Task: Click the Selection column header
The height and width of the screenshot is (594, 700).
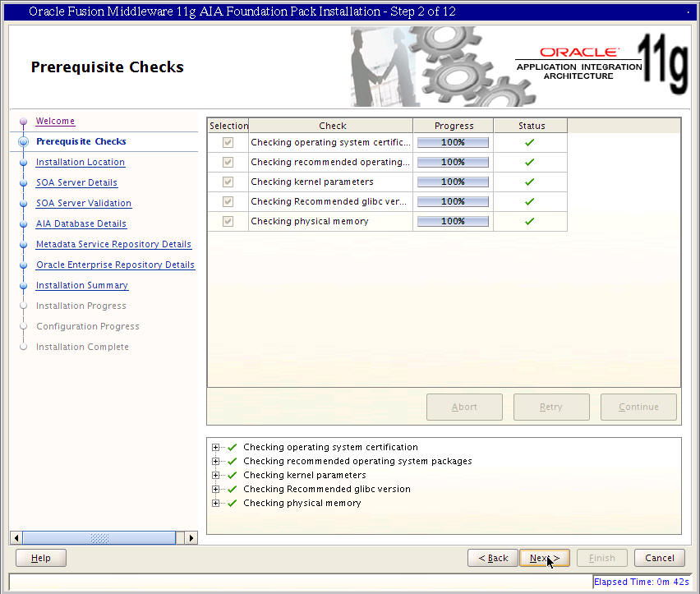Action: coord(228,126)
